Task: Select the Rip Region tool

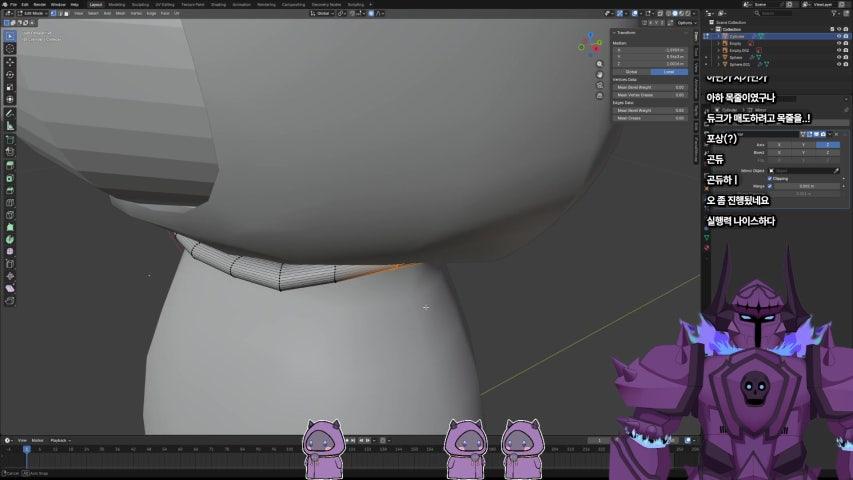Action: click(x=10, y=300)
